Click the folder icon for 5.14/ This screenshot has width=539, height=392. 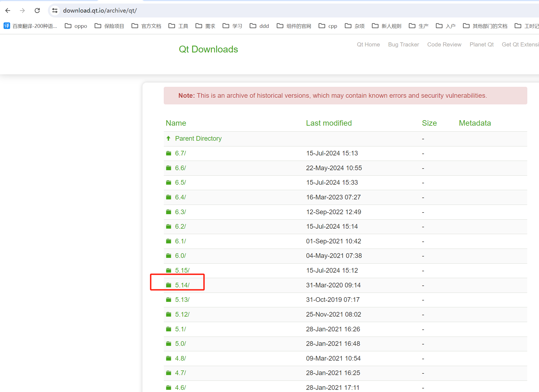tap(168, 285)
